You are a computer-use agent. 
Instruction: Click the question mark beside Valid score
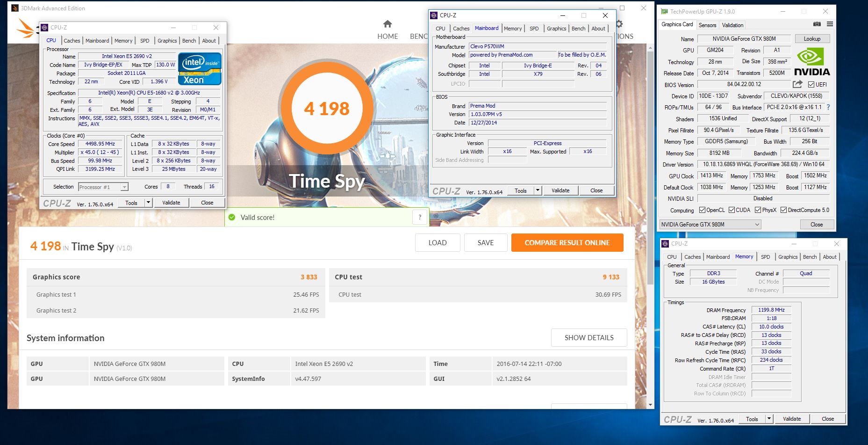tap(420, 217)
